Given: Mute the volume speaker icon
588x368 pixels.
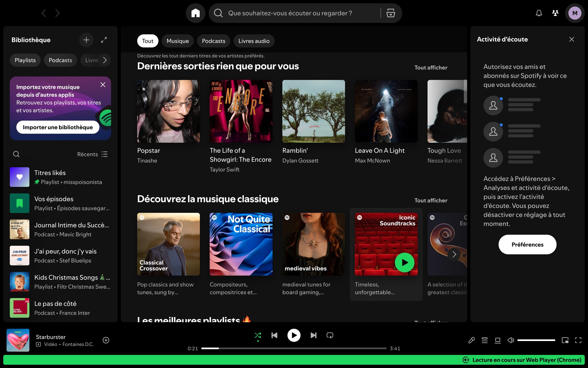Looking at the screenshot, I should [511, 340].
